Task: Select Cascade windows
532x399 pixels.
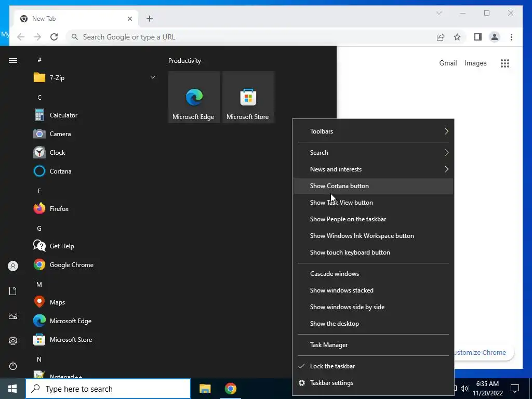Action: click(x=373, y=274)
